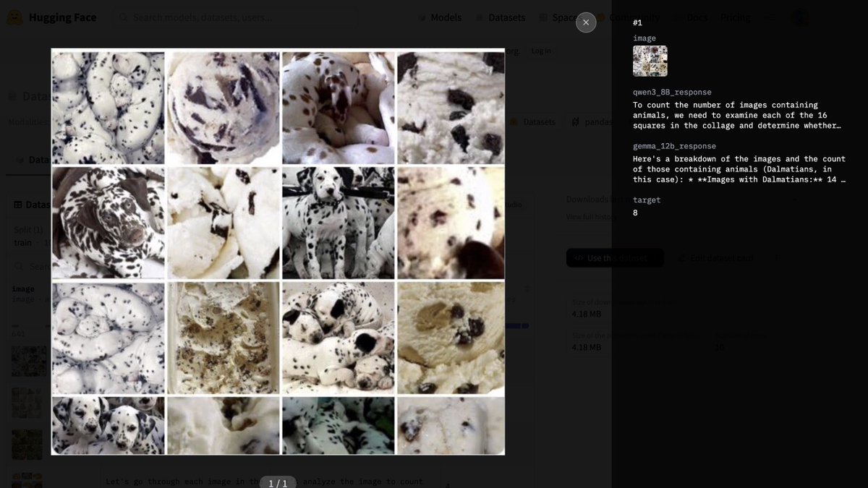Click the gemma_12b_response text starting 'Here's a breakdown'

(x=739, y=169)
